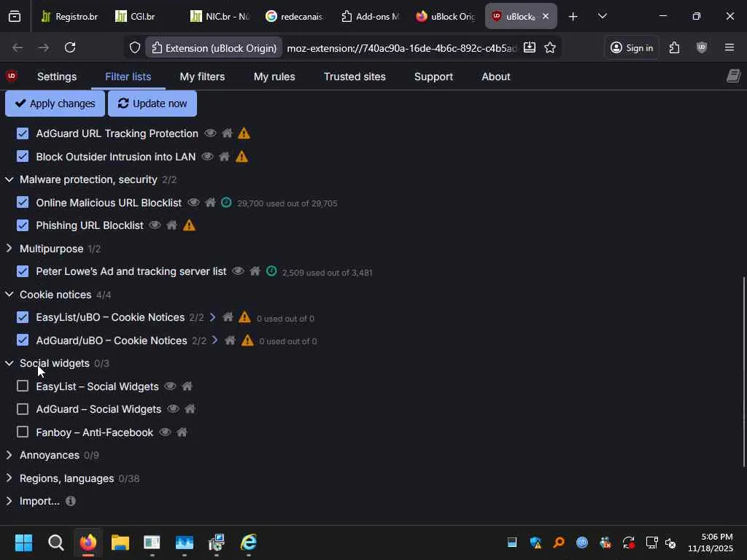Screen dimensions: 747x560
Task: Uncheck Block Outsider Intrusion into LAN
Action: click(23, 157)
